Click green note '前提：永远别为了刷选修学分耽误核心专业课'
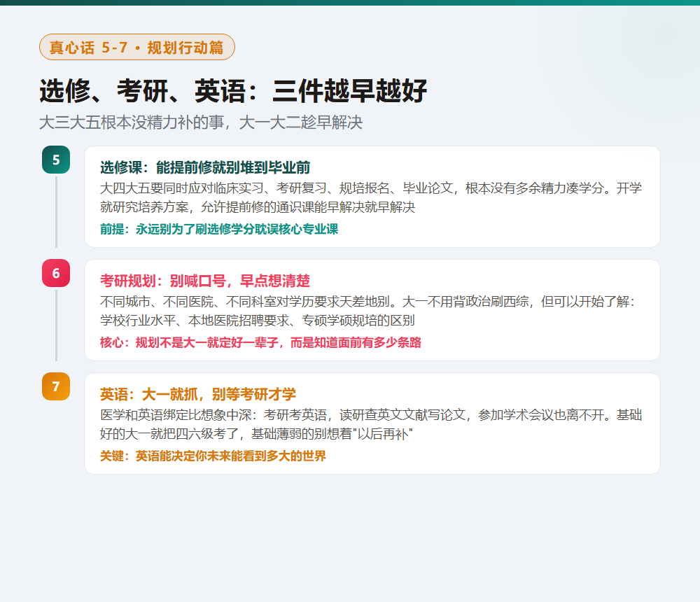Image resolution: width=700 pixels, height=602 pixels. 219,229
